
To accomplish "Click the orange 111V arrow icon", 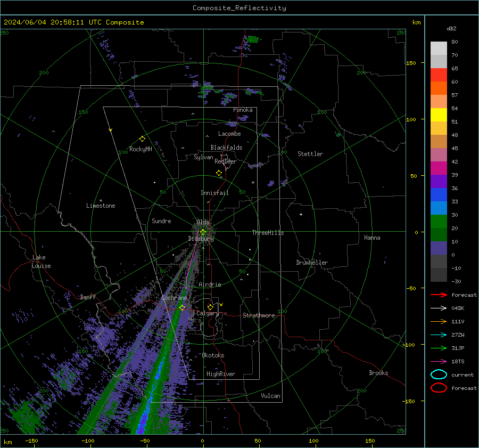I will pos(439,321).
